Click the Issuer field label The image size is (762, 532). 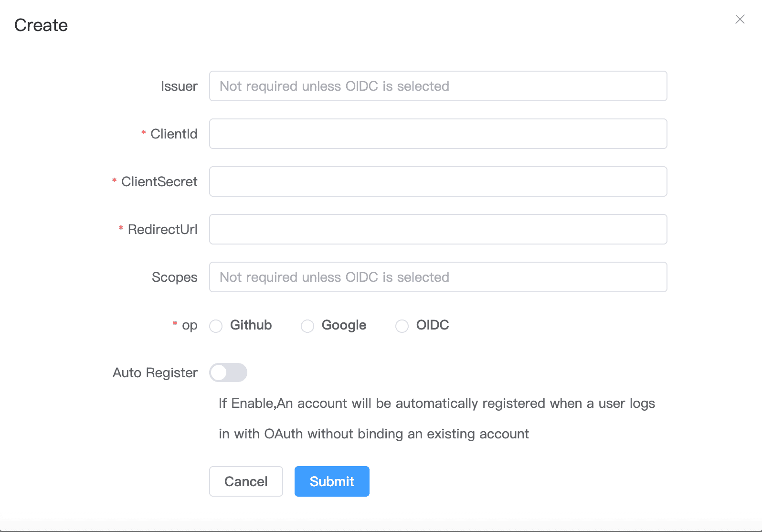click(180, 86)
